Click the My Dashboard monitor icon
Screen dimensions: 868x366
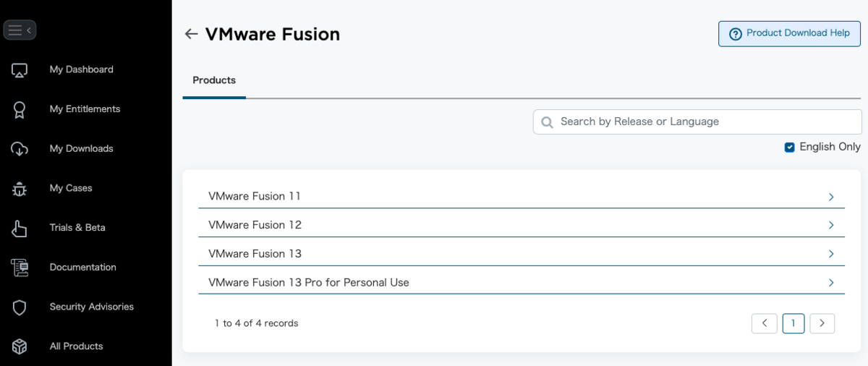[x=20, y=70]
